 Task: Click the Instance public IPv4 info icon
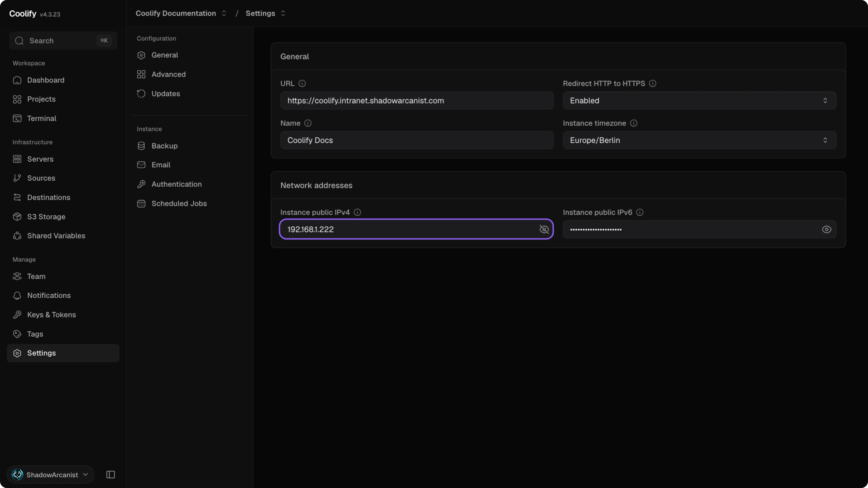357,212
